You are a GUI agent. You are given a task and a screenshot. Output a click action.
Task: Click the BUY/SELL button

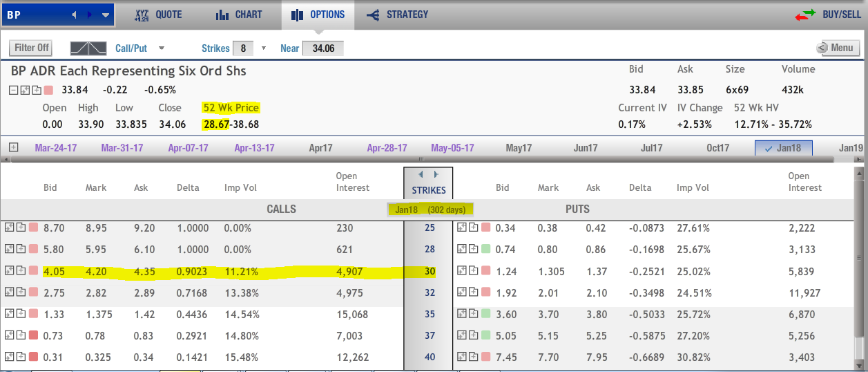(828, 15)
